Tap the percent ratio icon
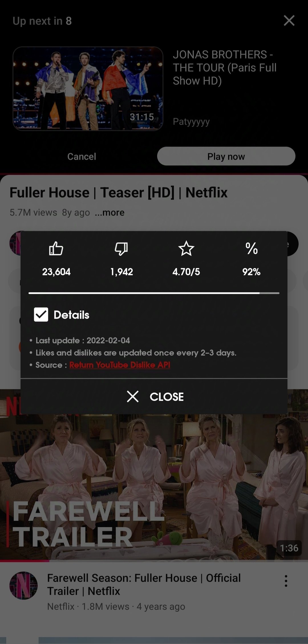 (252, 248)
